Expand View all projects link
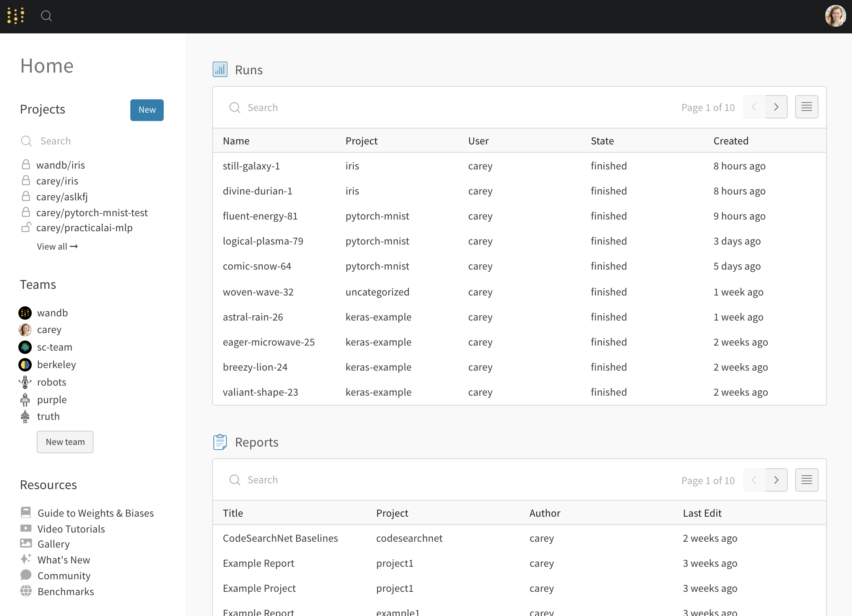Screen dimensions: 852x616 [x=57, y=247]
